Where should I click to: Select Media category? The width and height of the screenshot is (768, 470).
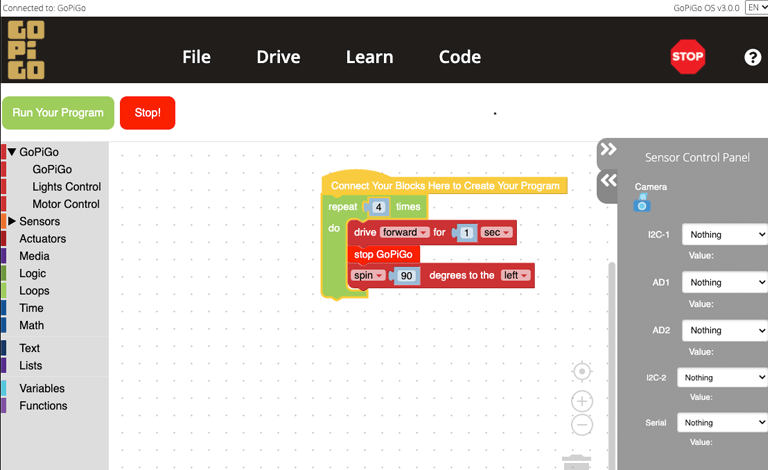coord(34,256)
